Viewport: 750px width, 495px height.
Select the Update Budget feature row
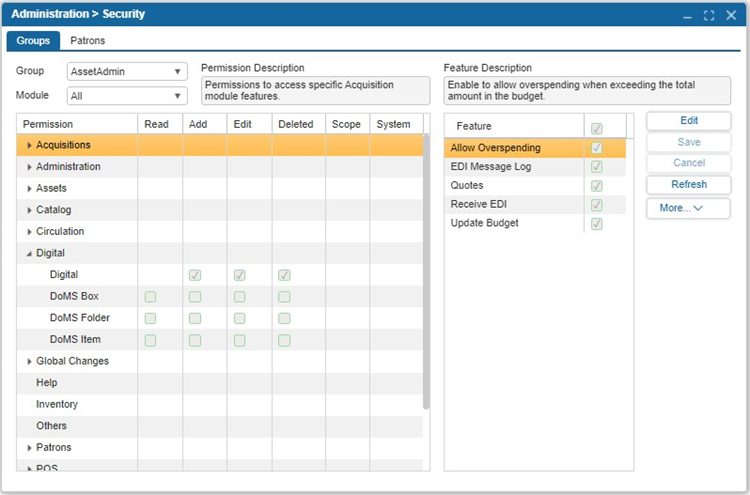535,223
